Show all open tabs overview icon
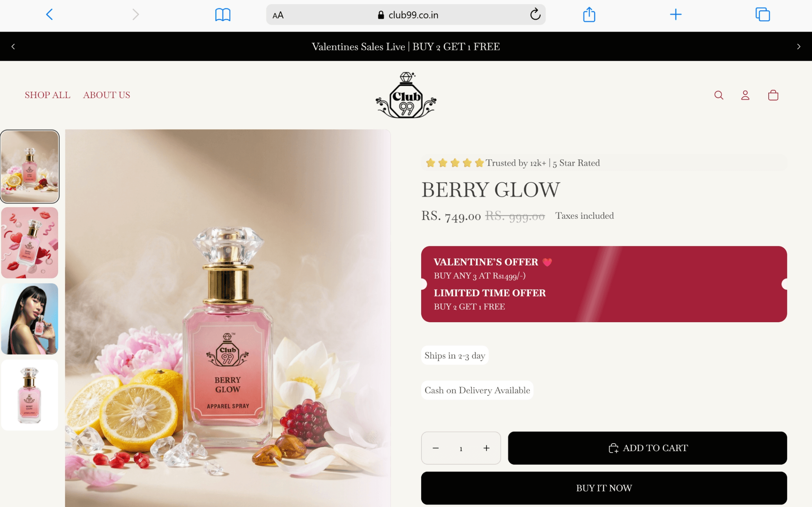Image resolution: width=812 pixels, height=507 pixels. pyautogui.click(x=762, y=14)
